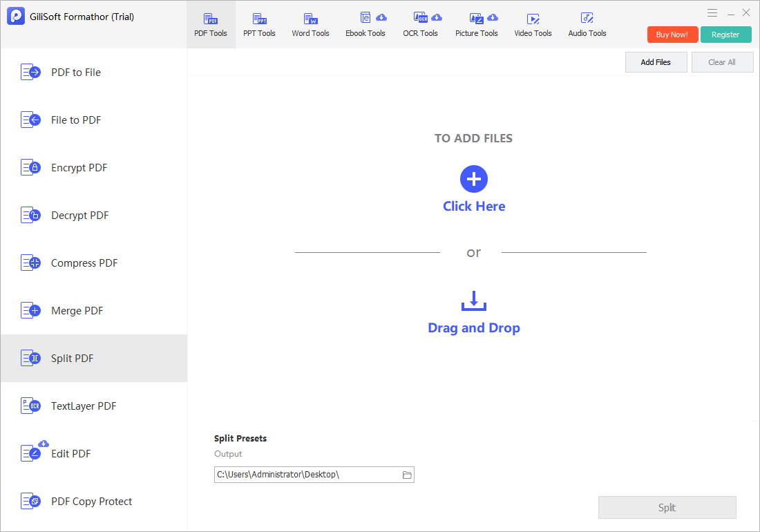Click the Merge PDF plus icon
Image resolution: width=760 pixels, height=532 pixels.
point(30,311)
